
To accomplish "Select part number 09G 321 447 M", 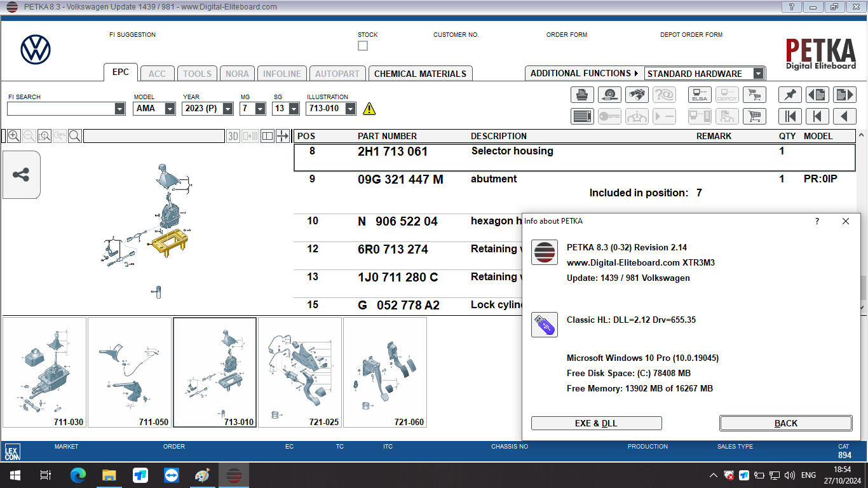I will (x=400, y=179).
